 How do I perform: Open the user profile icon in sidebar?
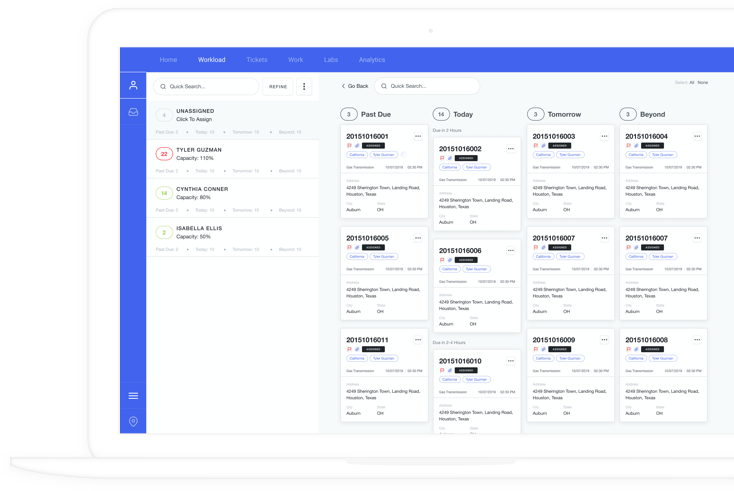[133, 85]
